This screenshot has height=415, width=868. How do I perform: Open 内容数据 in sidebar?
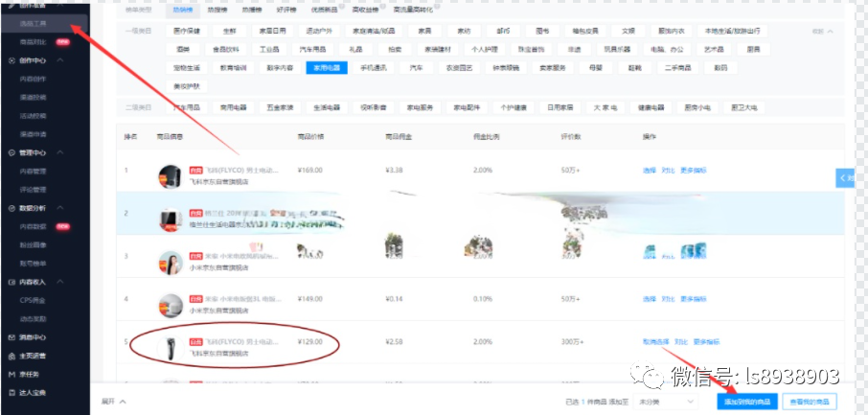point(34,226)
